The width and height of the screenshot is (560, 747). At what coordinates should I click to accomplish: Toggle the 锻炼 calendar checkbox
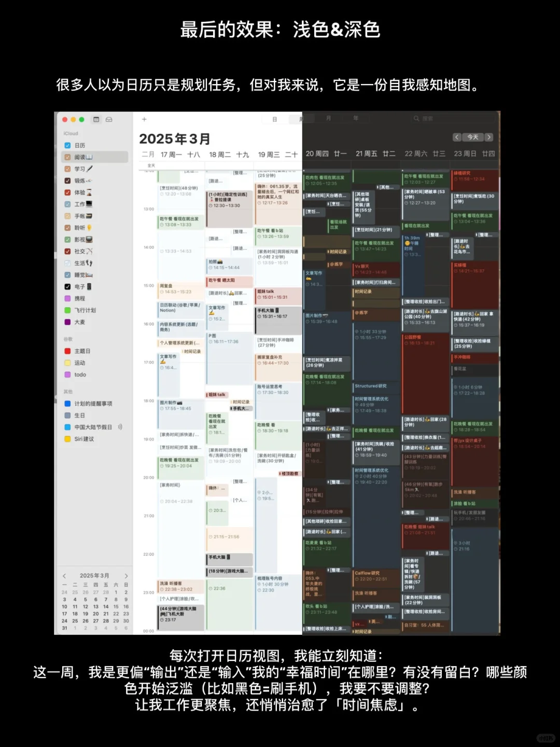tap(67, 181)
